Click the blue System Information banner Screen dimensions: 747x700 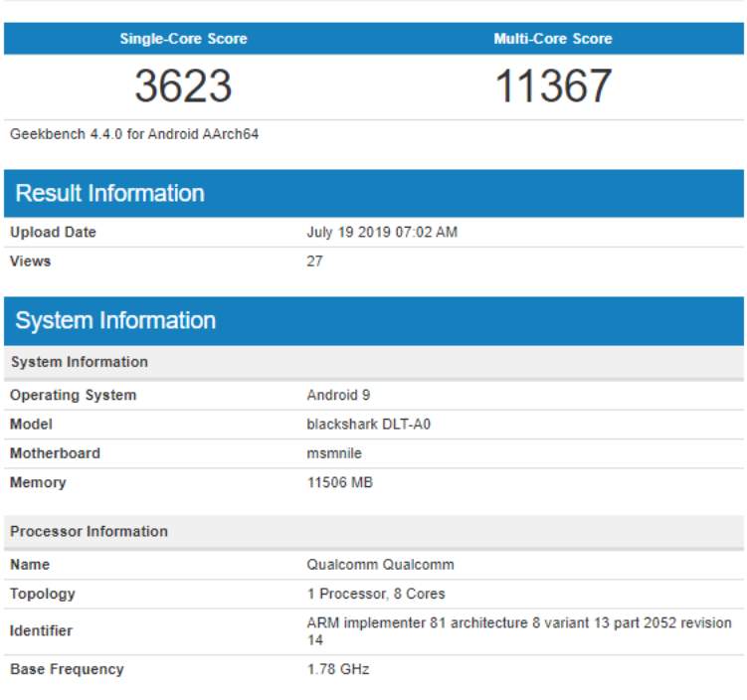115,320
